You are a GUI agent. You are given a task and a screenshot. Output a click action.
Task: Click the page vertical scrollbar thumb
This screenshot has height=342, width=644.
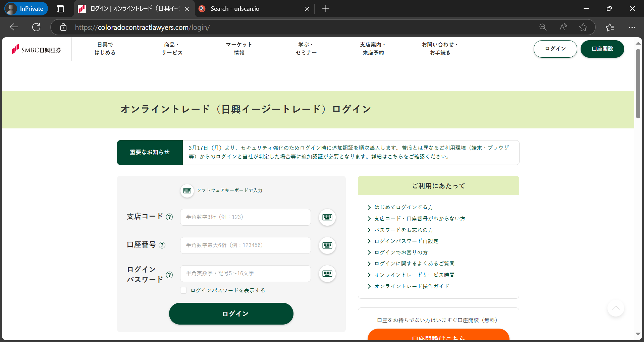(638, 84)
